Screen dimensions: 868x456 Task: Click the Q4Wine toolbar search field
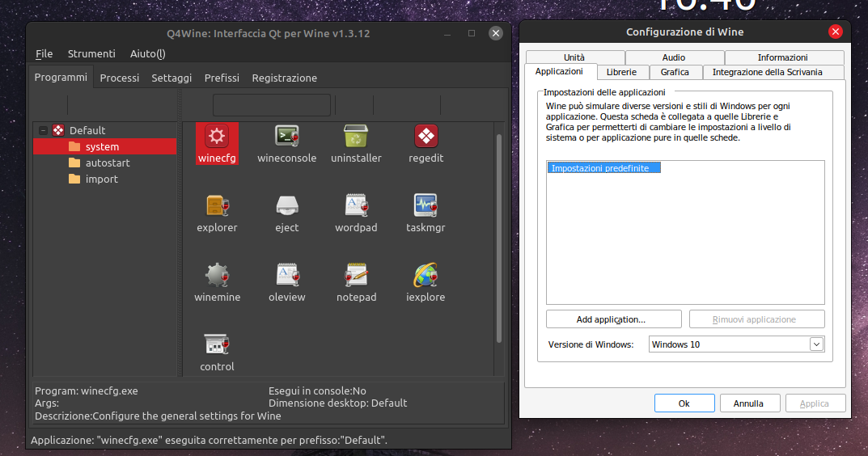pyautogui.click(x=272, y=105)
